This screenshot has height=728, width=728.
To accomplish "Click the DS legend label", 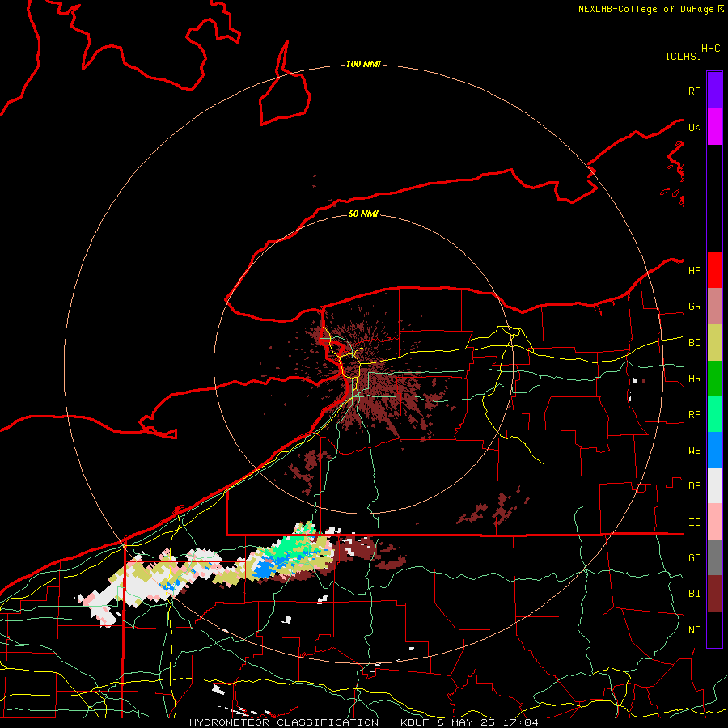I will 694,486.
